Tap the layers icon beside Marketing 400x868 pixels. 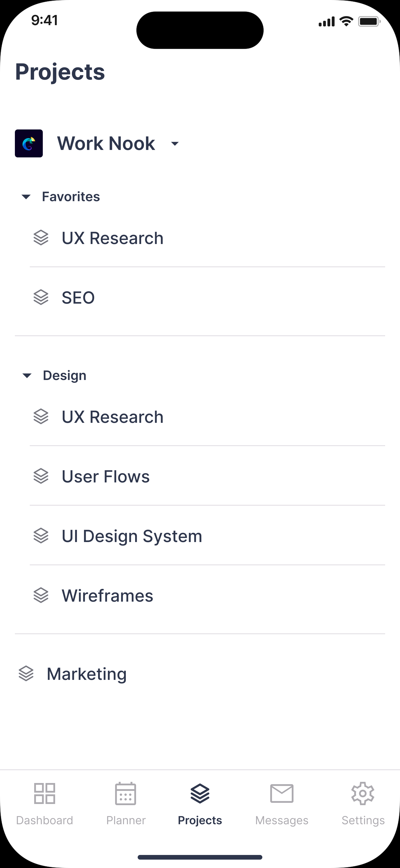tap(26, 674)
